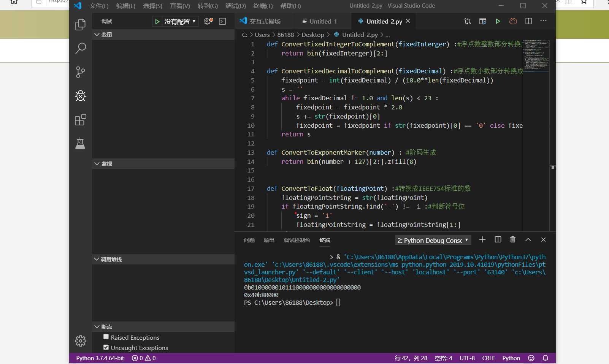Screen dimensions: 609x364
Task: Switch to the 调试控制台 panel tab
Action: [x=297, y=240]
